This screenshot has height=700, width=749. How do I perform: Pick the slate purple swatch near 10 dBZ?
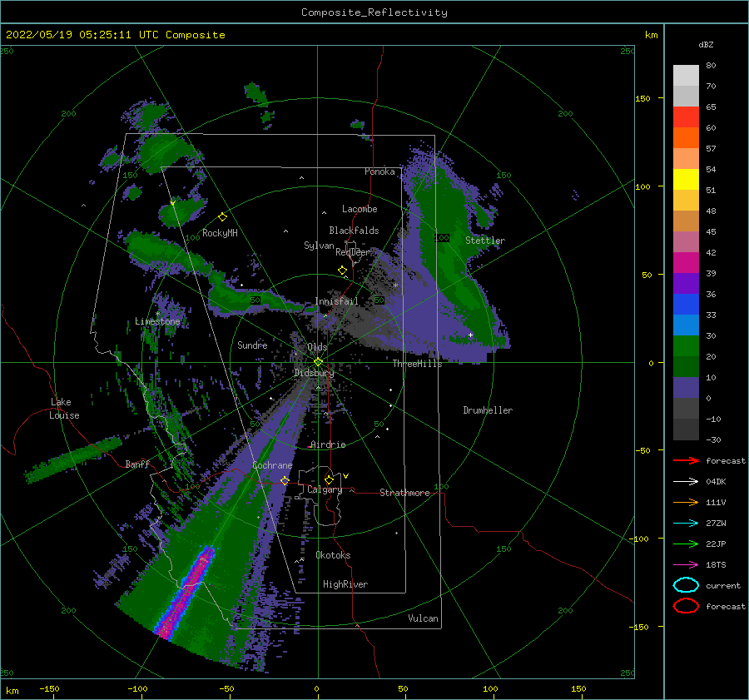click(686, 387)
